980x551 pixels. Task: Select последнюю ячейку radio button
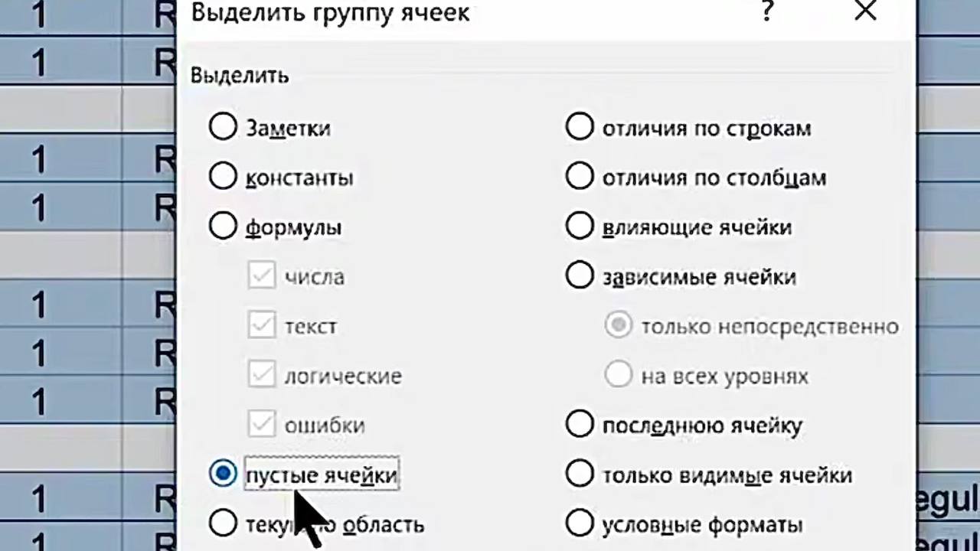[x=580, y=425]
